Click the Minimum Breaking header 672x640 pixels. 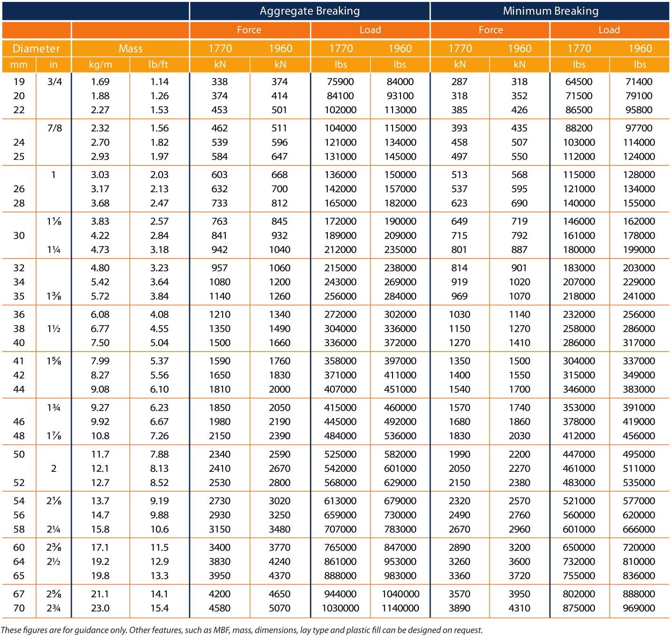pos(550,11)
